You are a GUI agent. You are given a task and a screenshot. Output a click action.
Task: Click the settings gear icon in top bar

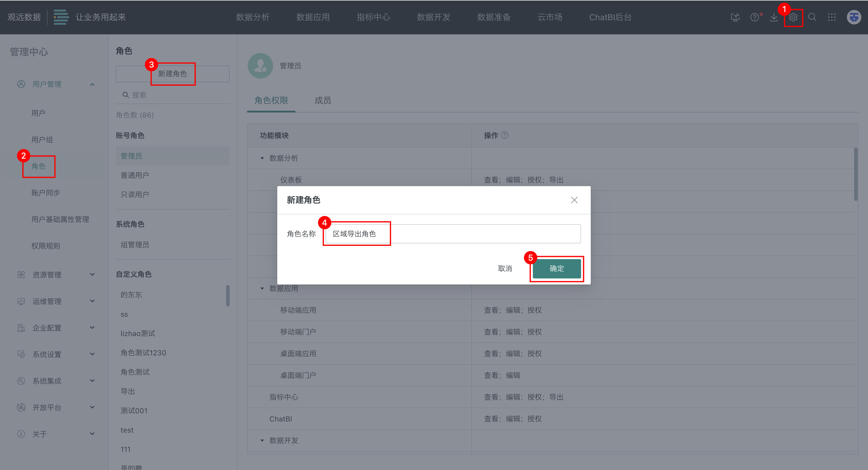793,17
